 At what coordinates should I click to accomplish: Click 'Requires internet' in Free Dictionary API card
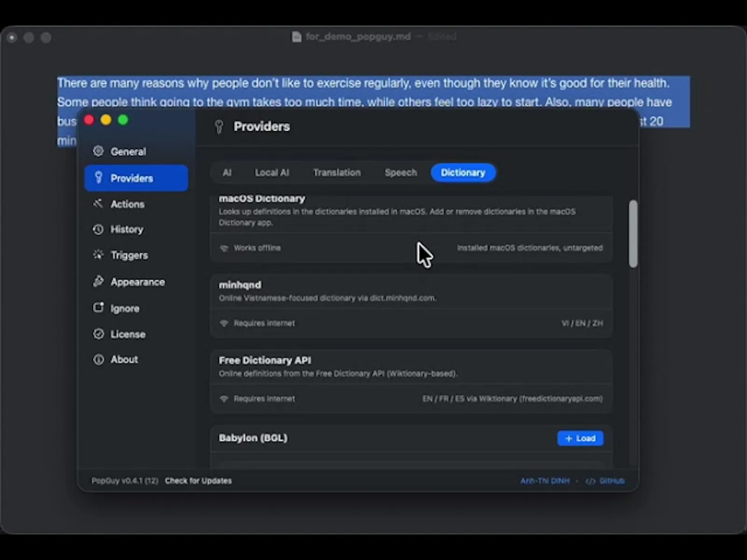point(264,399)
